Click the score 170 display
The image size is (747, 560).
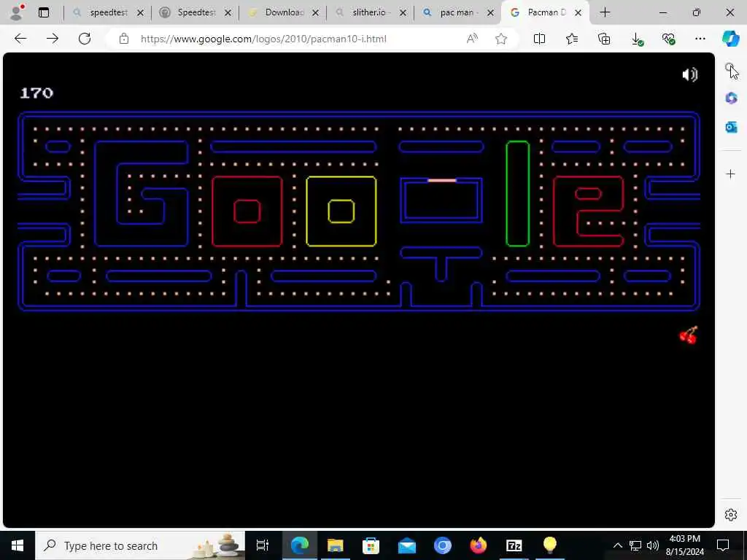pyautogui.click(x=36, y=93)
